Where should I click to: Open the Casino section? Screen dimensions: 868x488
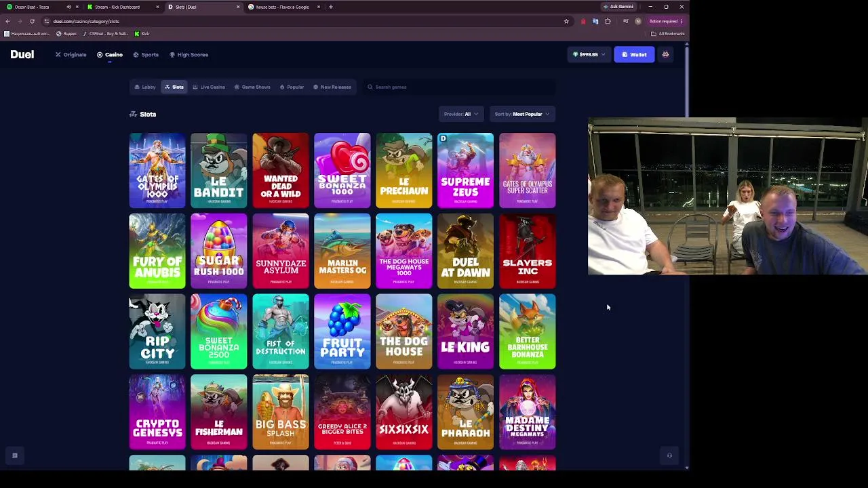(110, 54)
